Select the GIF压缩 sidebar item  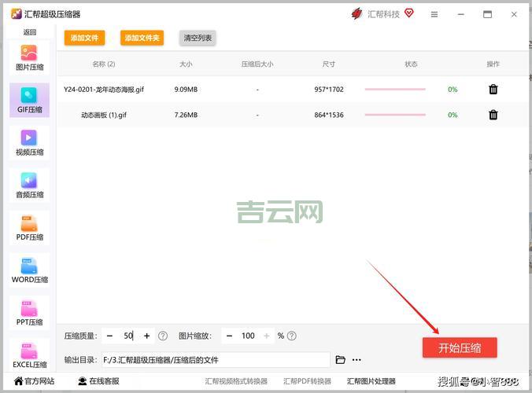click(30, 101)
